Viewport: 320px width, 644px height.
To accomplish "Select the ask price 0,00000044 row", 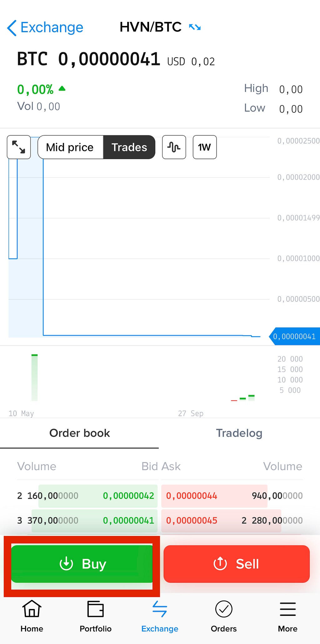I will 192,496.
